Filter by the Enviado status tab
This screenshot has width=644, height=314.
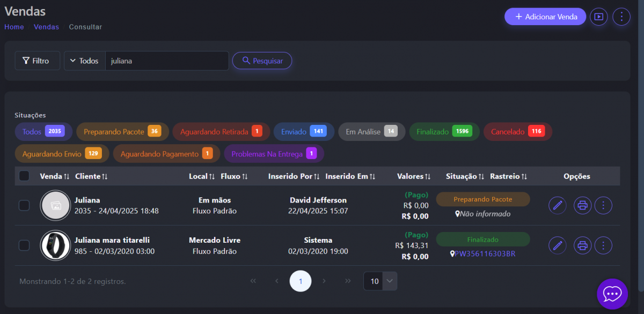click(304, 132)
